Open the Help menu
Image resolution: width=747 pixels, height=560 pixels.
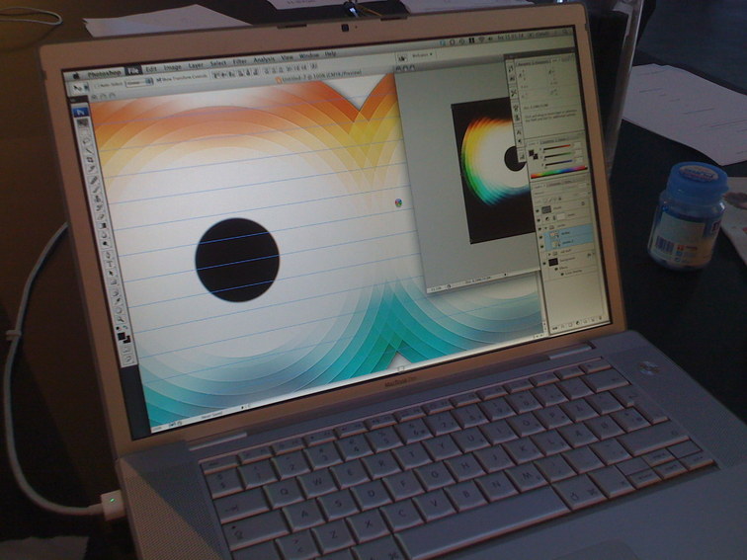(x=330, y=54)
